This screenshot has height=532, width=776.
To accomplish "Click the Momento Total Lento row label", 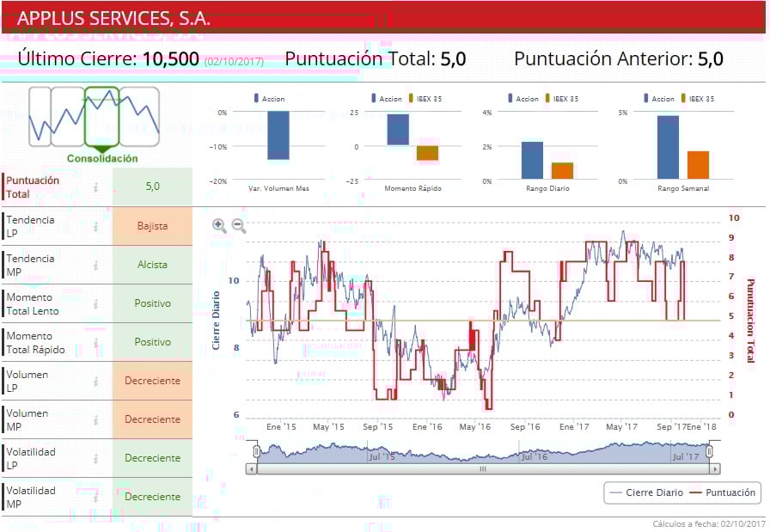I will pyautogui.click(x=33, y=304).
